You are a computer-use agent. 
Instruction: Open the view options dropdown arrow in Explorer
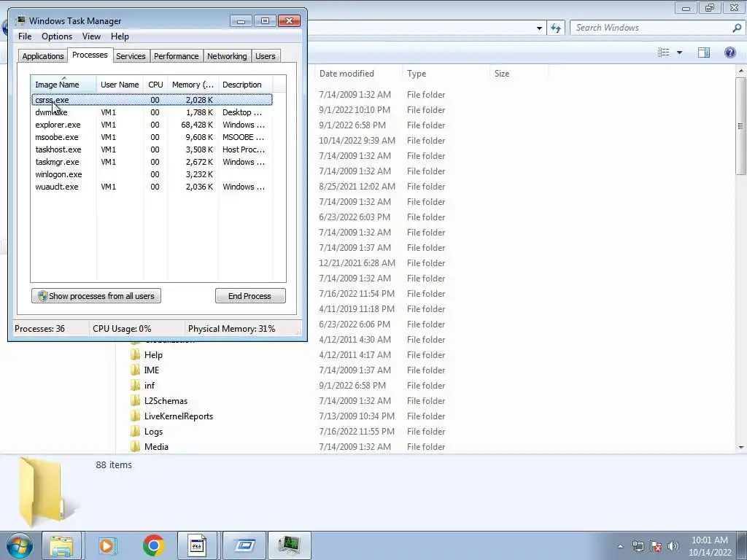679,52
